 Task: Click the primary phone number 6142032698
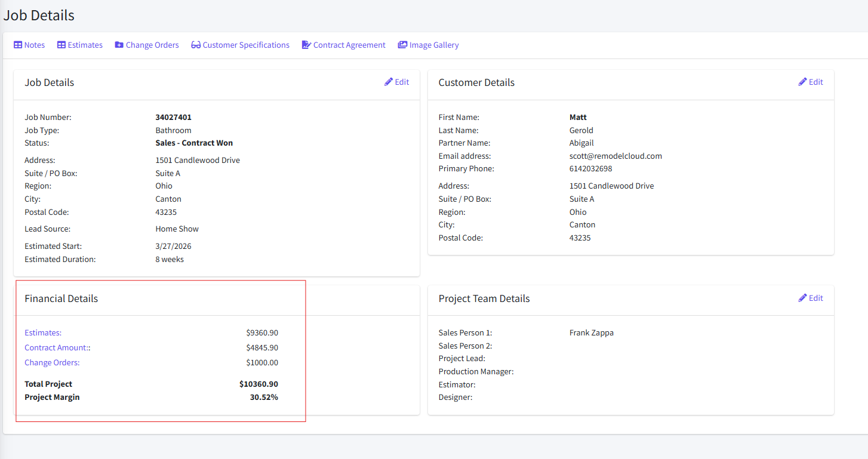[590, 169]
